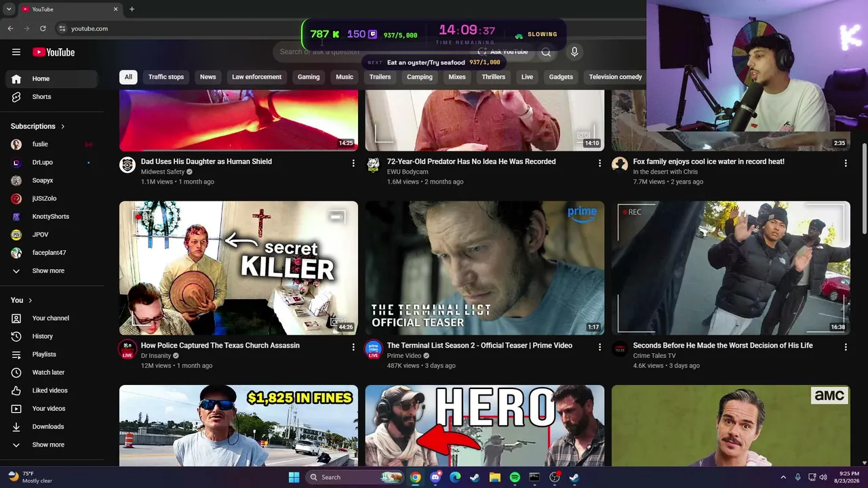Select the Traffic stops filter chip
Viewport: 868px width, 488px height.
coord(166,77)
